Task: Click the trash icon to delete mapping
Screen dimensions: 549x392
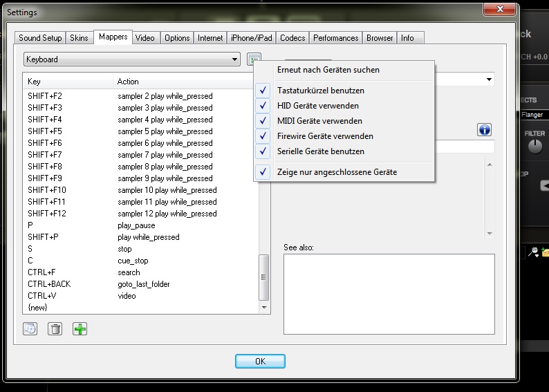Action: coord(55,329)
